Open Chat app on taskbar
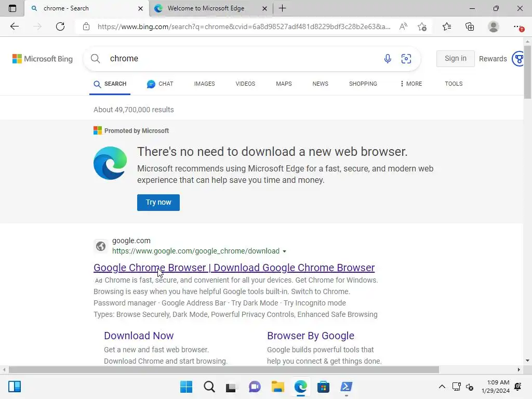 click(x=255, y=387)
